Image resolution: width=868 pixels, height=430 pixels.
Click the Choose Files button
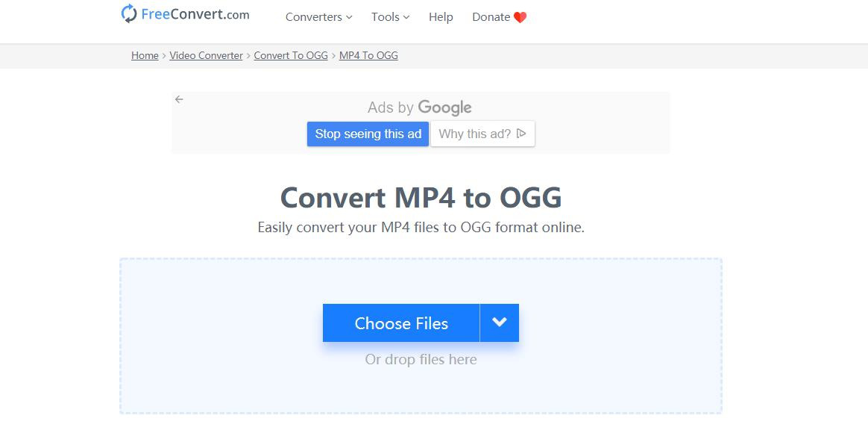[401, 322]
